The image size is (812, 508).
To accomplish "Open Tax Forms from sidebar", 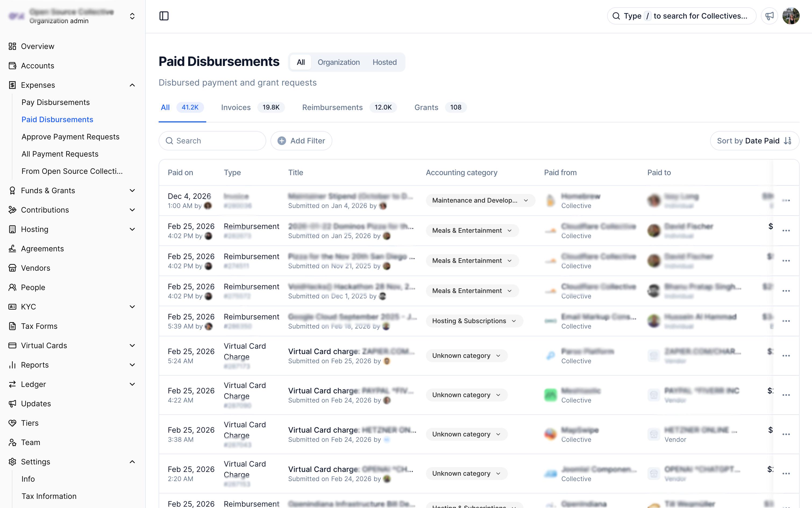I will pyautogui.click(x=39, y=326).
